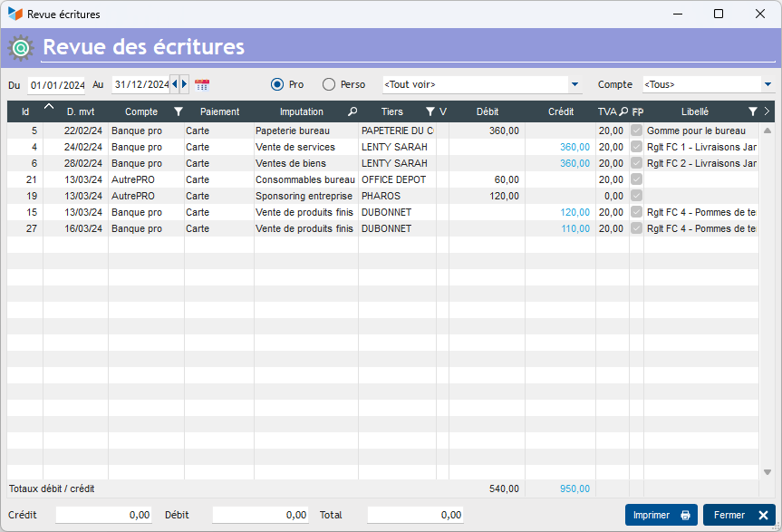
Task: Click the Du start date field
Action: (x=56, y=85)
